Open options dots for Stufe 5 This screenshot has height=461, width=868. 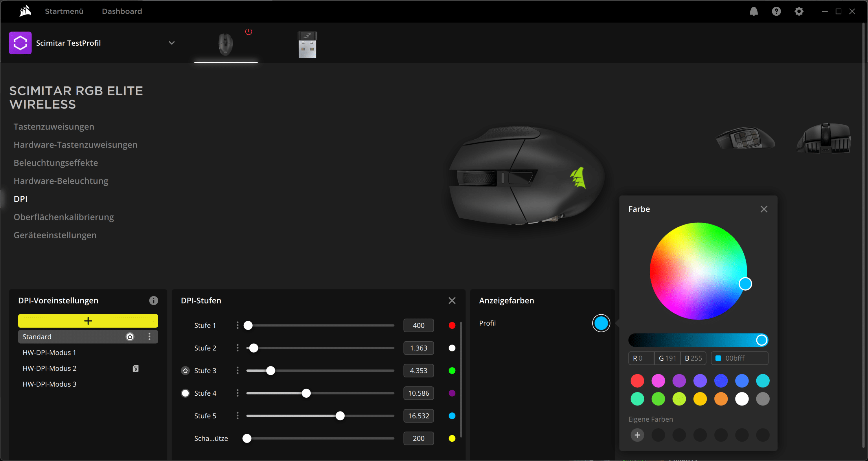(x=238, y=416)
